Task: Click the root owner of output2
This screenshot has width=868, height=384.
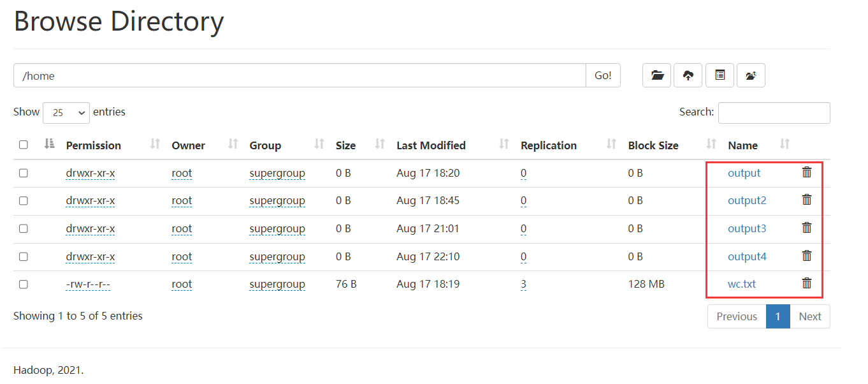Action: (x=182, y=200)
